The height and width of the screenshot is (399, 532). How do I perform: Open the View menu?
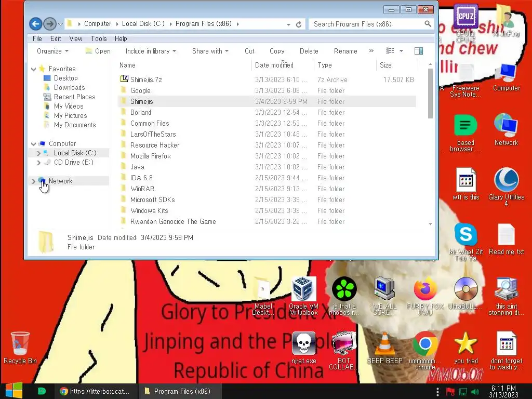coord(76,38)
